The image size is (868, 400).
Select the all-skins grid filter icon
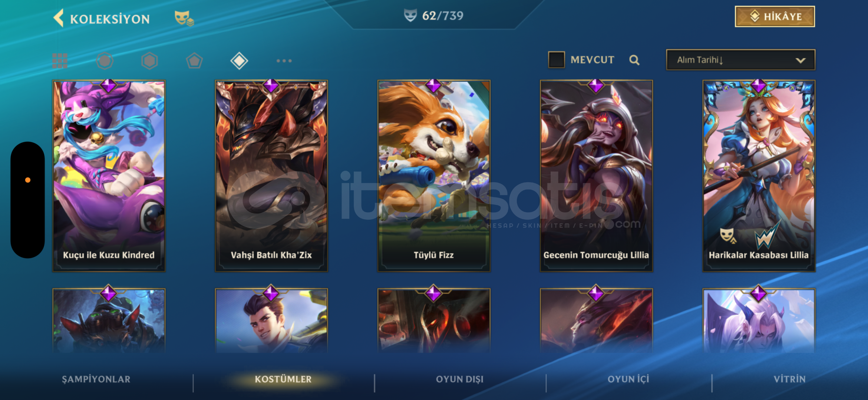click(x=60, y=61)
